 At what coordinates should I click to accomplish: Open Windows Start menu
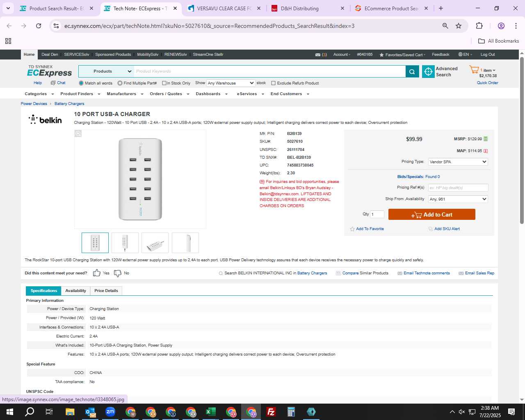pyautogui.click(x=10, y=412)
